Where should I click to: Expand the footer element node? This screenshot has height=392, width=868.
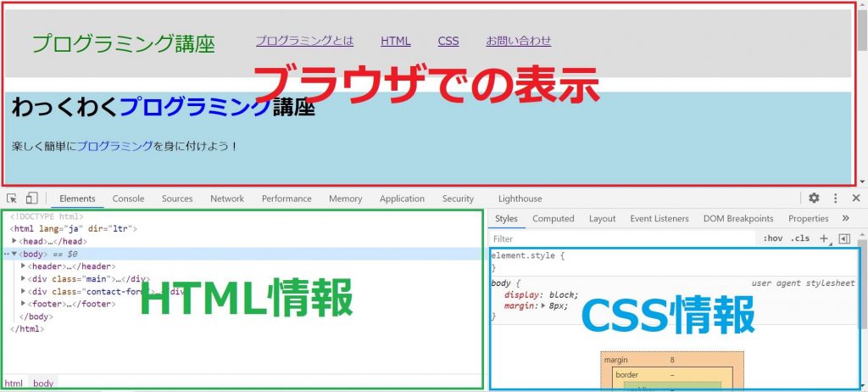coord(23,304)
